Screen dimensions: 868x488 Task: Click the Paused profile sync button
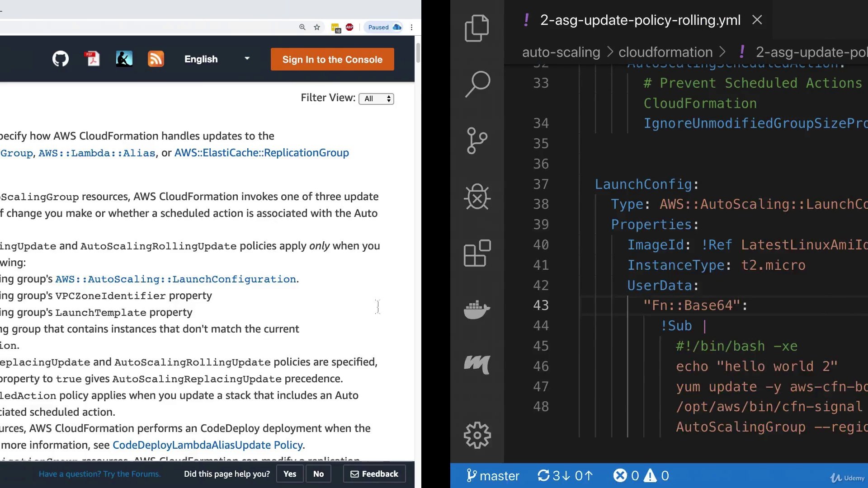coord(384,27)
